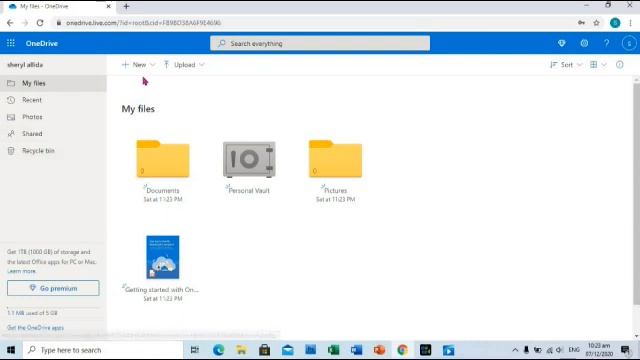Click the Type here to search box
The image size is (640, 360).
pos(103,350)
